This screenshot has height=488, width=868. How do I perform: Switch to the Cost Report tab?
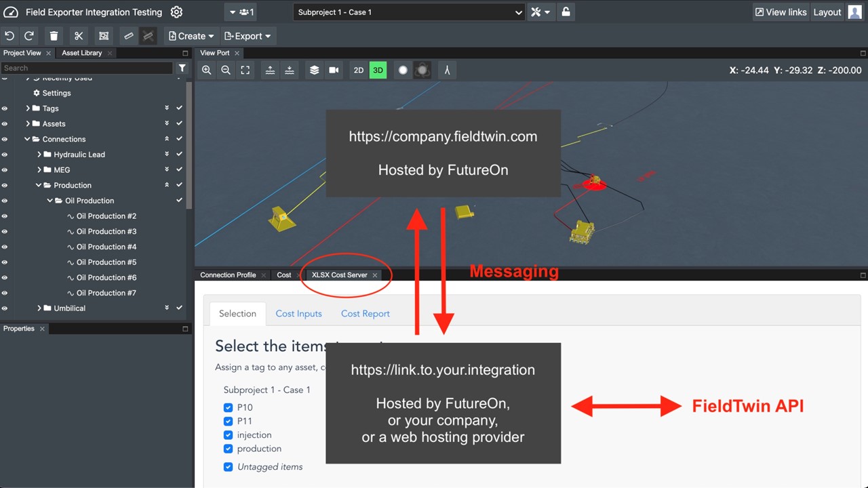point(366,314)
